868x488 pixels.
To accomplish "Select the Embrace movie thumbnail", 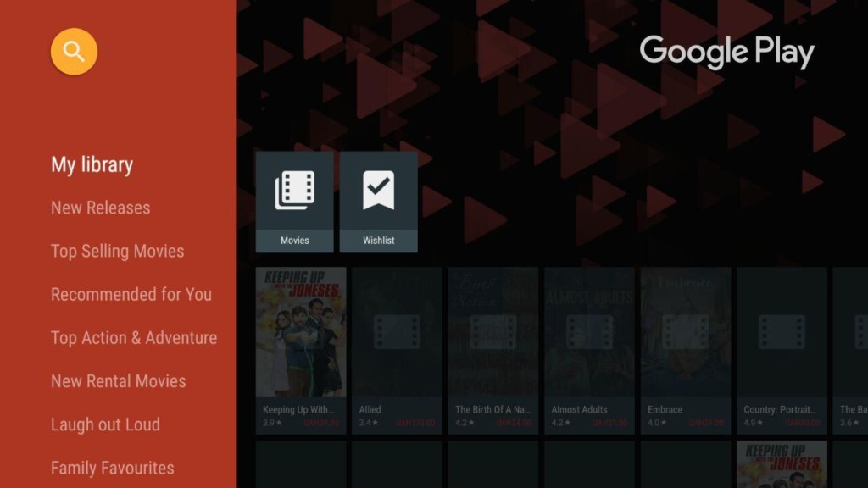I will click(x=685, y=332).
